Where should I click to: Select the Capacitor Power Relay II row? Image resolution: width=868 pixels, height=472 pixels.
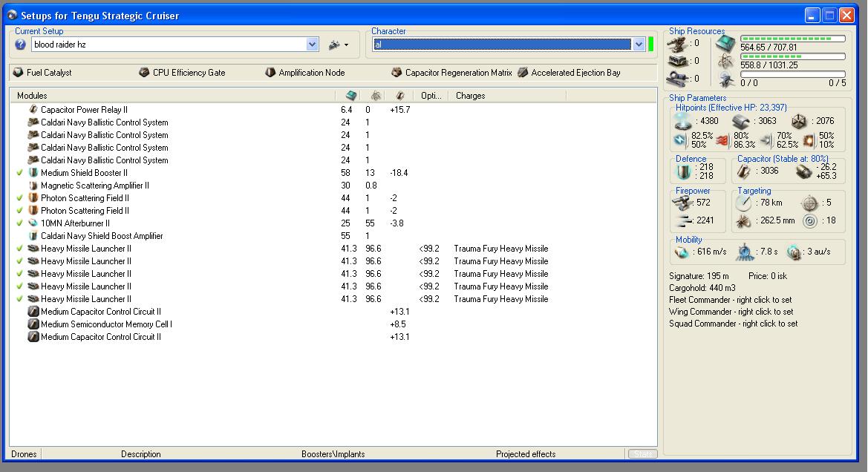tap(333, 110)
